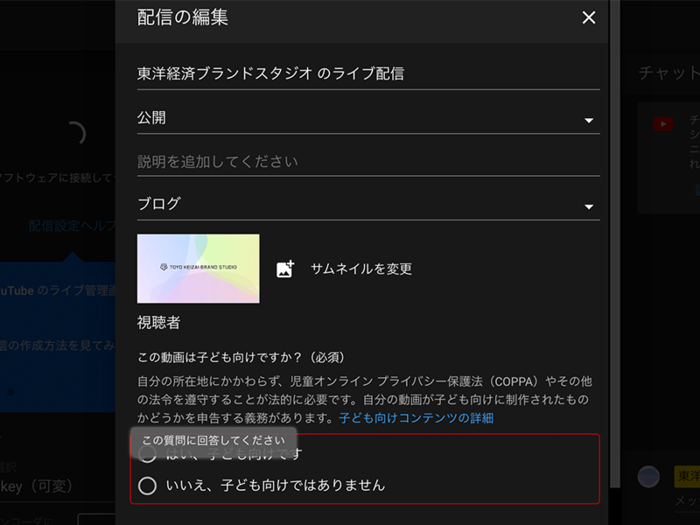Click the add-image icon beside サムネイルを変更
This screenshot has height=525, width=700.
pyautogui.click(x=285, y=269)
